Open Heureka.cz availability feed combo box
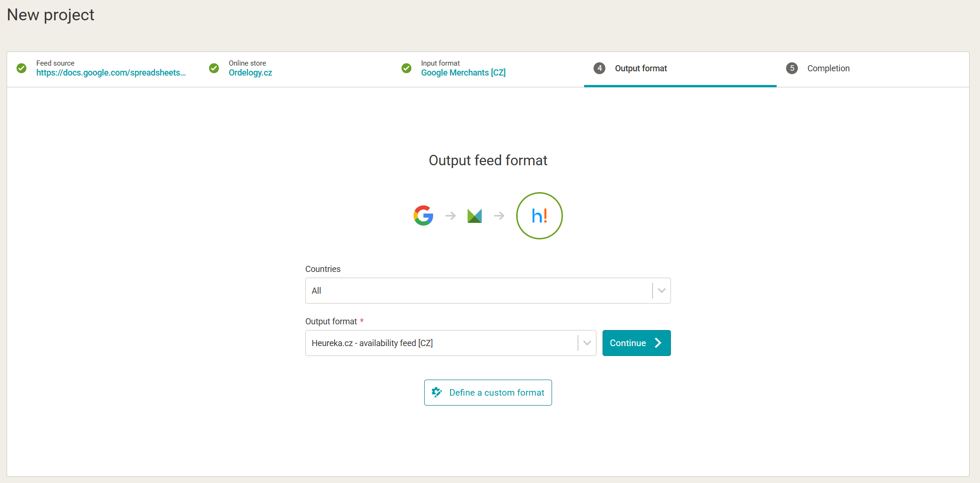 (441, 343)
